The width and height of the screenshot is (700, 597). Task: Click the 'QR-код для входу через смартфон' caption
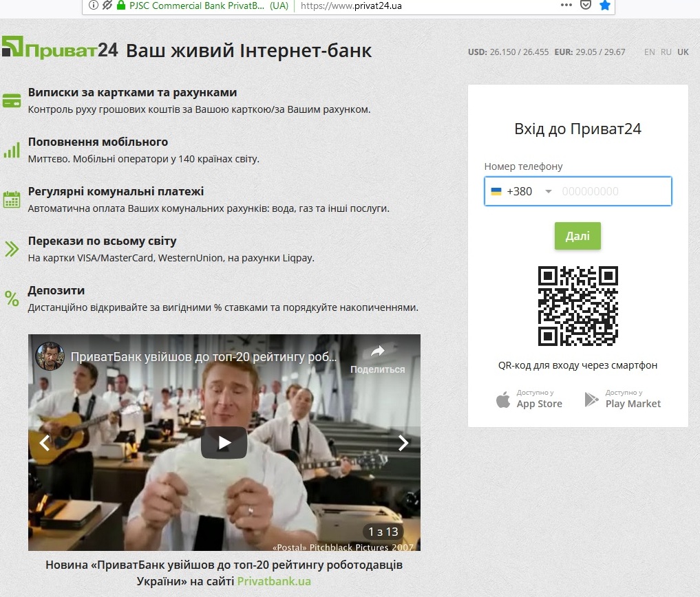click(x=577, y=365)
